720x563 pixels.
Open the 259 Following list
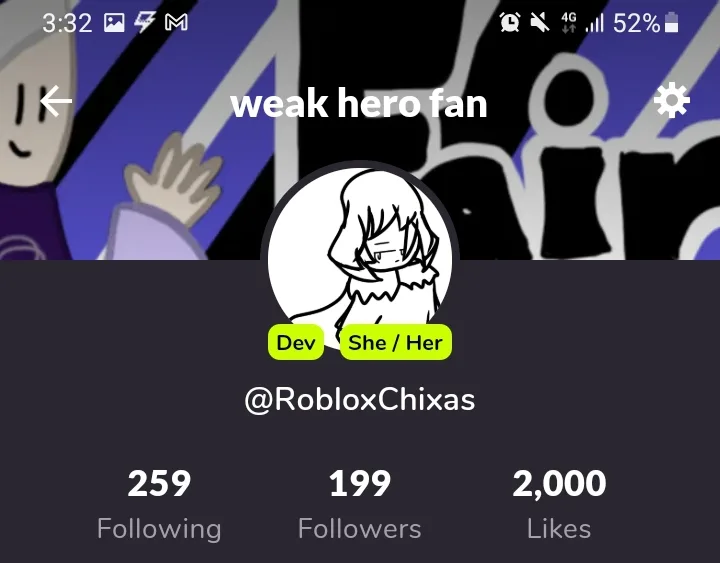159,505
